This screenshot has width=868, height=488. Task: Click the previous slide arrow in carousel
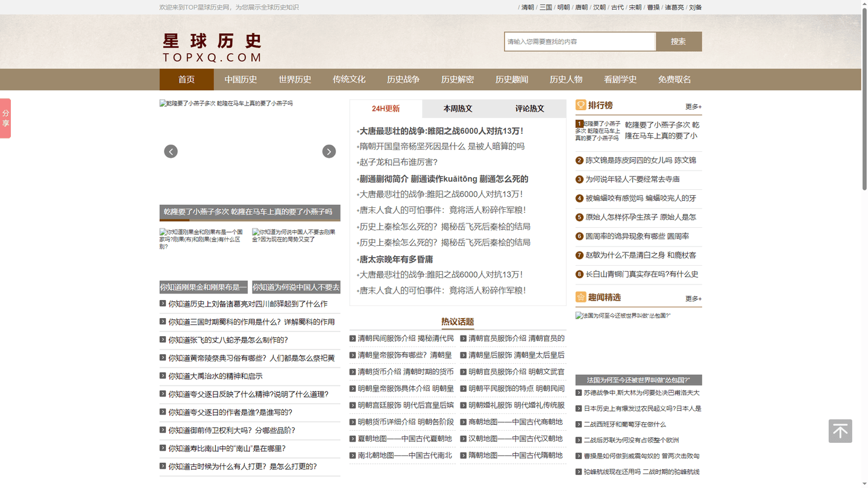click(x=171, y=151)
